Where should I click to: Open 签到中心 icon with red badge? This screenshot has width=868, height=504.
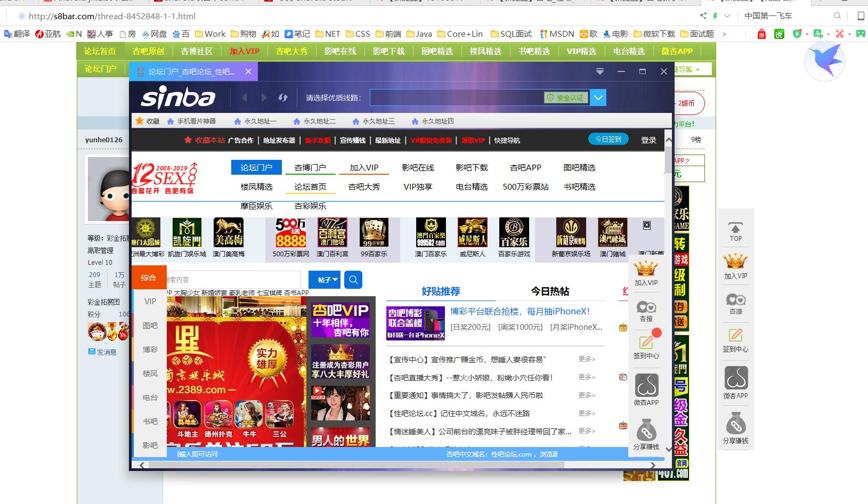(x=646, y=342)
